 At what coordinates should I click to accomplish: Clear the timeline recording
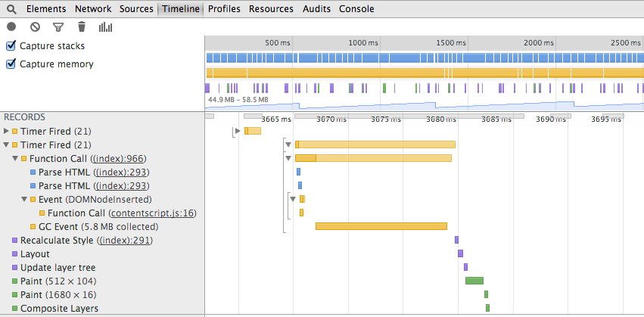click(35, 26)
